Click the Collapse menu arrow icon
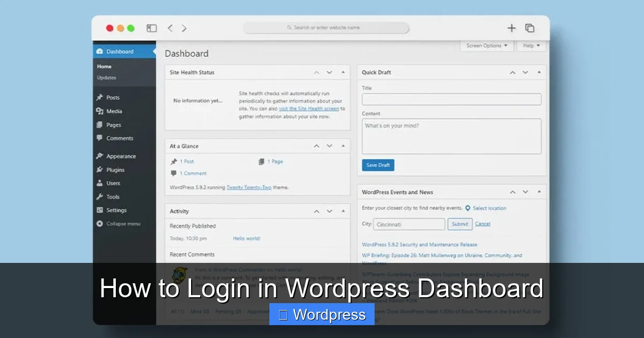644x338 pixels. coord(99,224)
